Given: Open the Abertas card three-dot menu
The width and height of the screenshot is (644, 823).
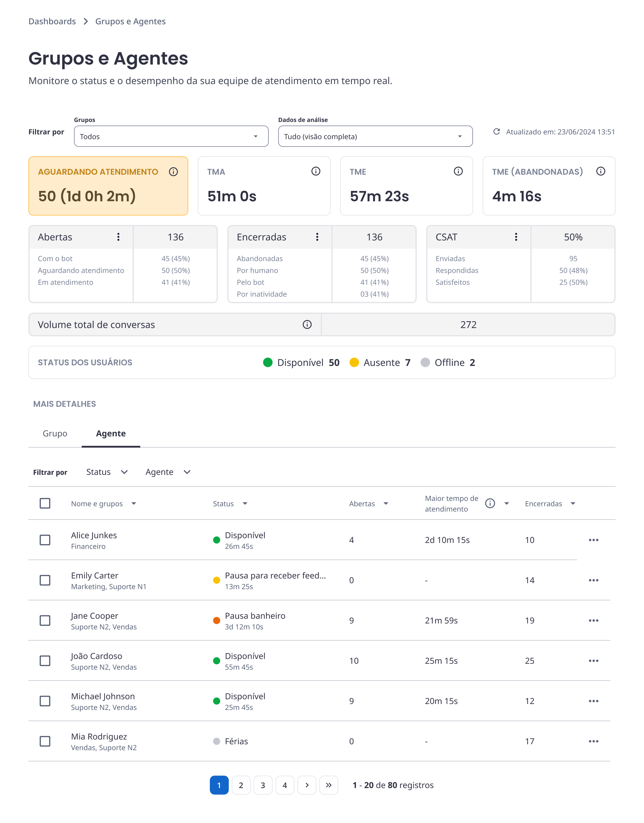Looking at the screenshot, I should (118, 237).
